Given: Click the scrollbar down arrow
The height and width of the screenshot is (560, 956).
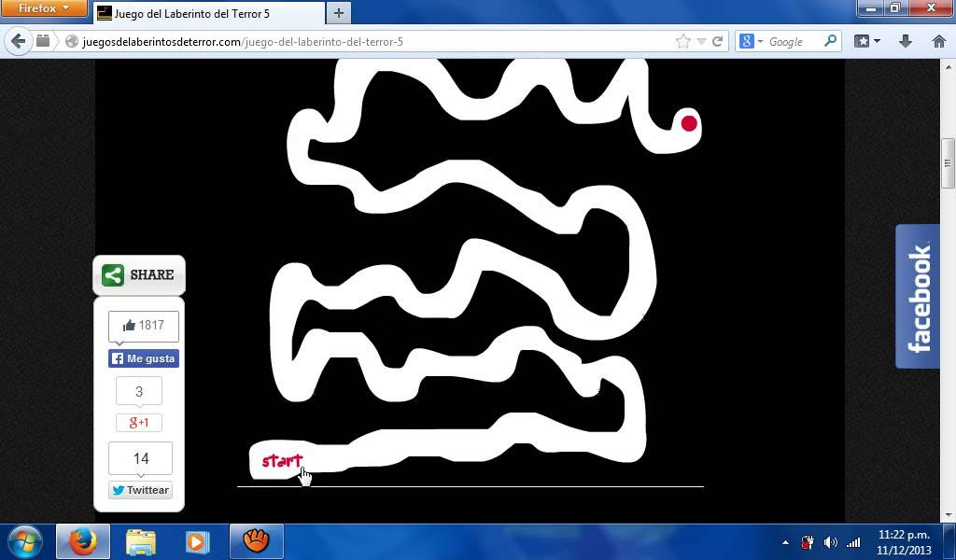Looking at the screenshot, I should coord(948,515).
